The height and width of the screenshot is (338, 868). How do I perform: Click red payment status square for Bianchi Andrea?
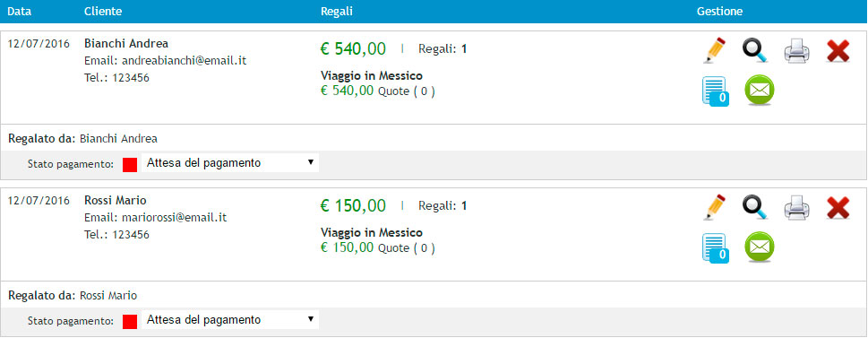130,165
